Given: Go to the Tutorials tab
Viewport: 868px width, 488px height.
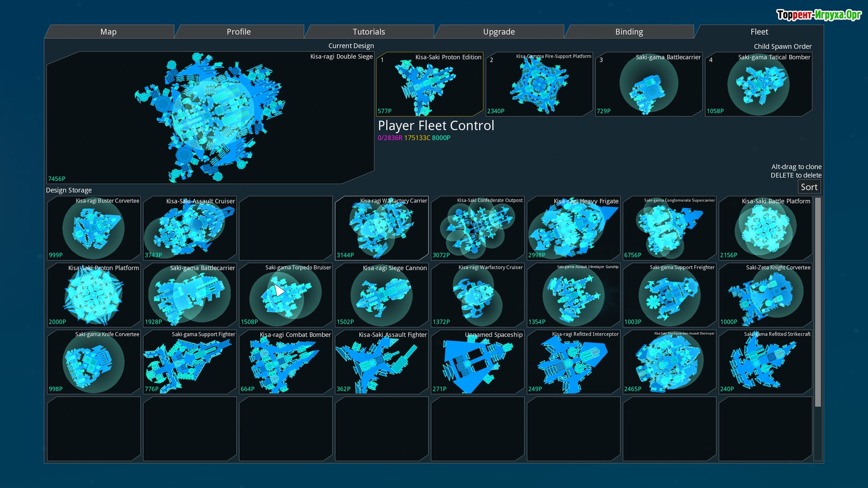Looking at the screenshot, I should coord(368,32).
